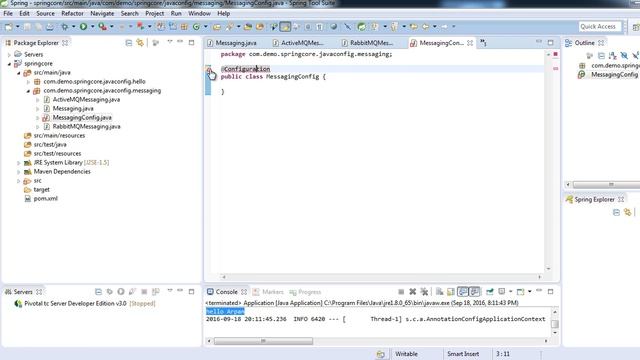
Task: Click the Run Last Tool icon
Action: (102, 27)
